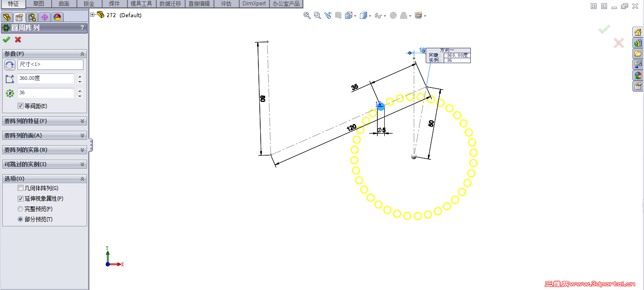The image size is (644, 290).
Task: Expand the 272 (Default) tree node
Action: click(x=92, y=15)
